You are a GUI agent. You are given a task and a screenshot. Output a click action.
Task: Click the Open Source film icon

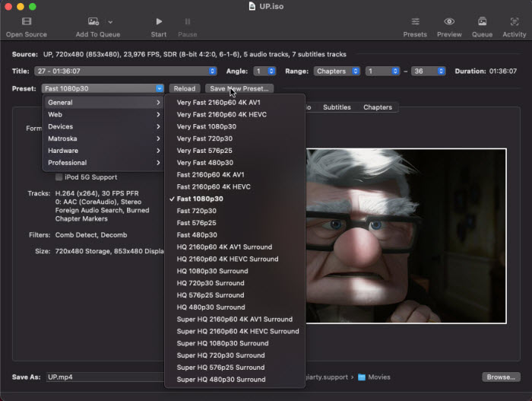(x=27, y=21)
